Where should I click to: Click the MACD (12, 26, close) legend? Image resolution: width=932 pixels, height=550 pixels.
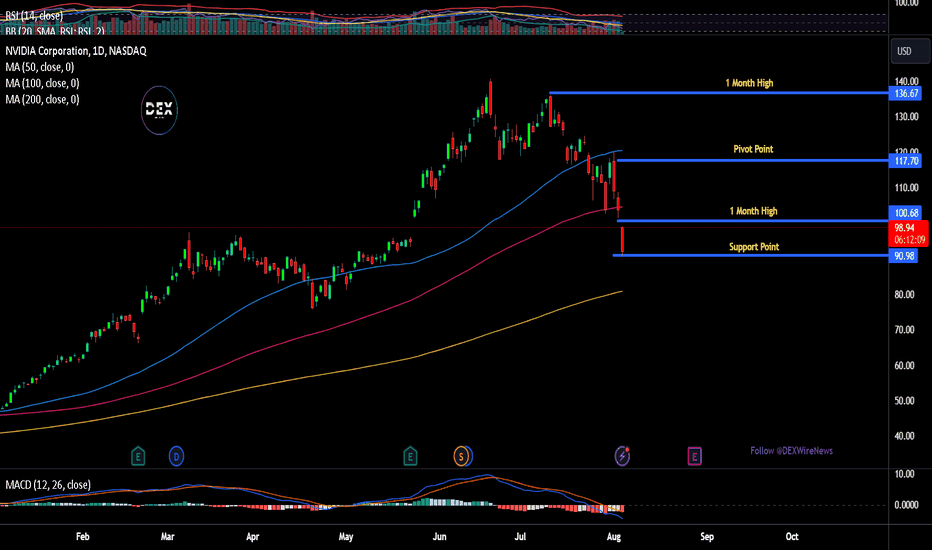pyautogui.click(x=48, y=485)
